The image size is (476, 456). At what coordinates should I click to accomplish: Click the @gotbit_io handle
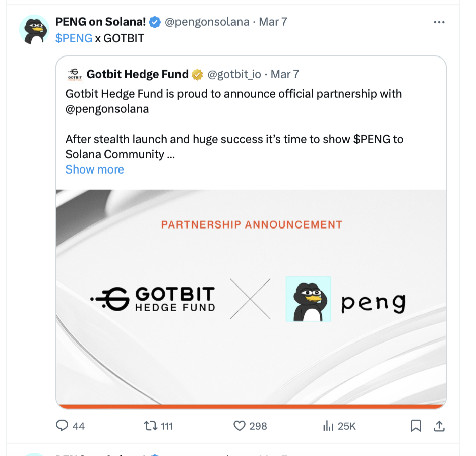click(234, 75)
